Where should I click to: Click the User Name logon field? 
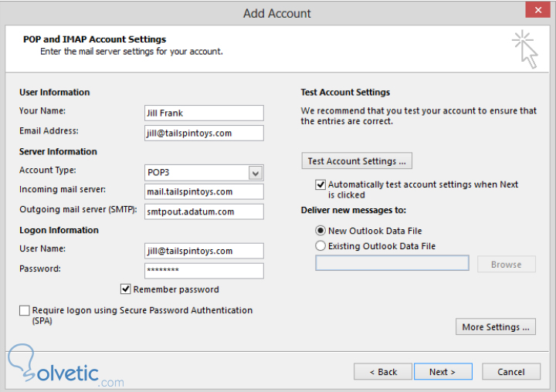204,251
